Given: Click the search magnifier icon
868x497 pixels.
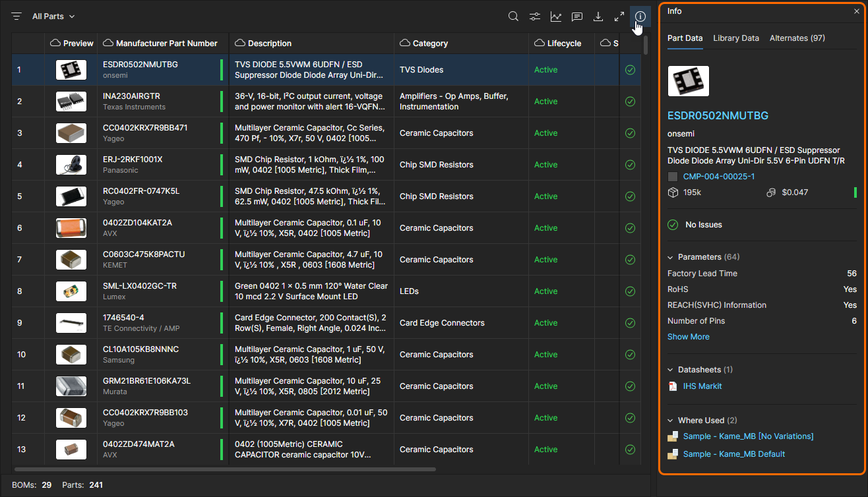Looking at the screenshot, I should coord(513,16).
